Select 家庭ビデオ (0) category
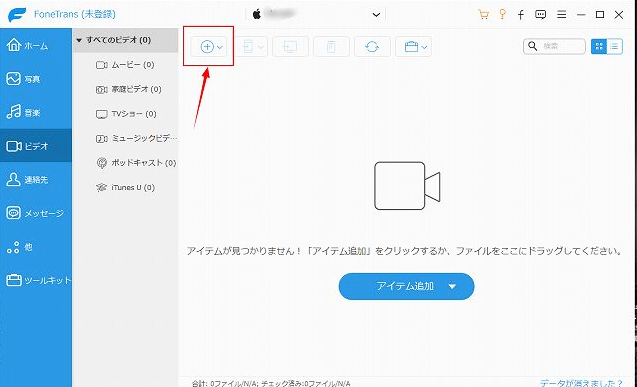The height and width of the screenshot is (387, 637). pos(125,89)
